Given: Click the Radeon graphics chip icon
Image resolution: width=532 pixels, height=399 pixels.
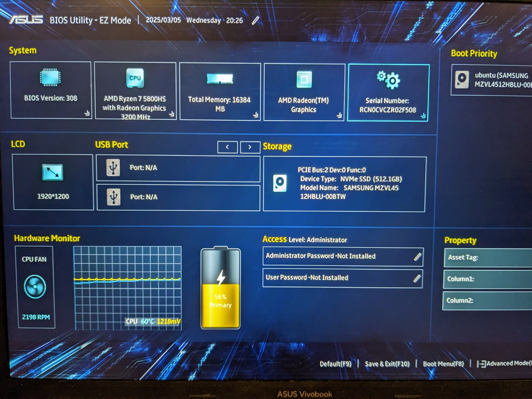Looking at the screenshot, I should click(x=304, y=79).
